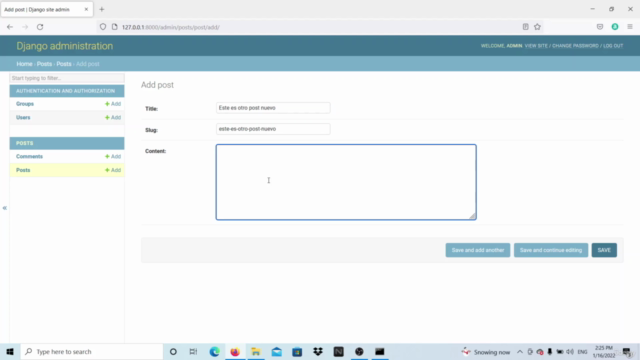Open a new browser tab with plus

coord(102,9)
